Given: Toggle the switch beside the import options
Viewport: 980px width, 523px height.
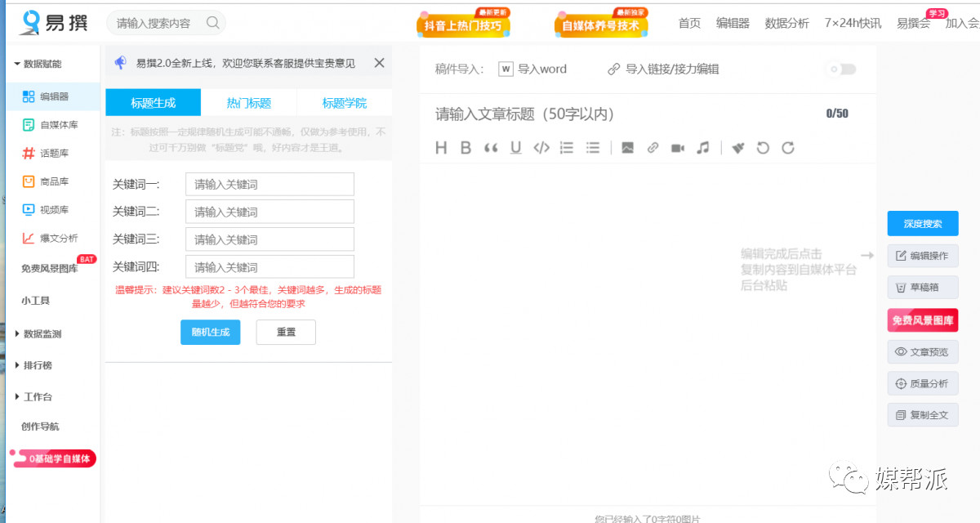Looking at the screenshot, I should (842, 69).
